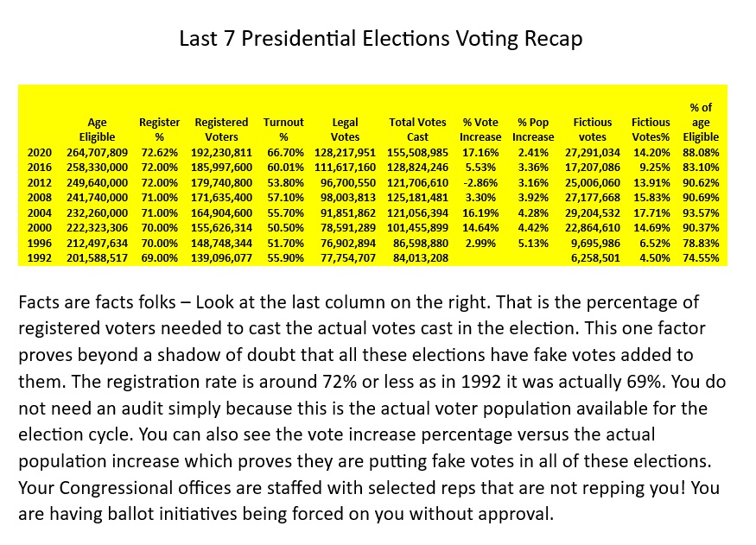
Task: Select the 'Age Eligible' column header
Action: pos(97,130)
